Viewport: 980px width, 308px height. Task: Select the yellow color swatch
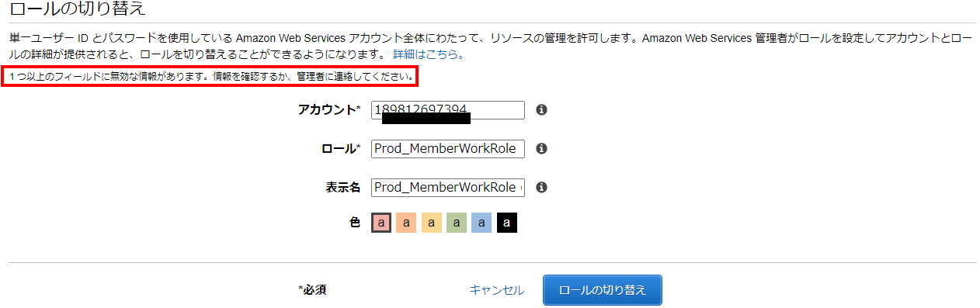point(432,223)
